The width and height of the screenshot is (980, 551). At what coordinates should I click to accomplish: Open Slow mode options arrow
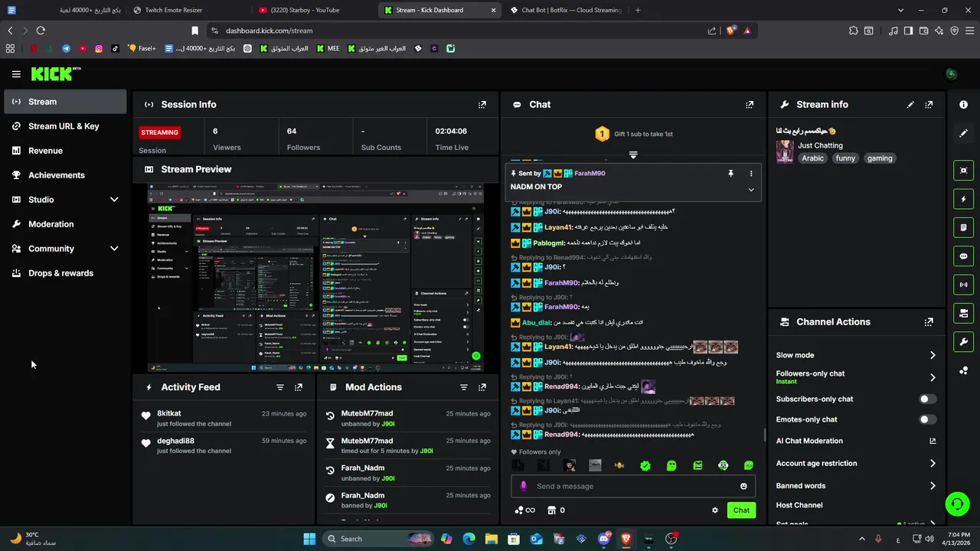933,355
